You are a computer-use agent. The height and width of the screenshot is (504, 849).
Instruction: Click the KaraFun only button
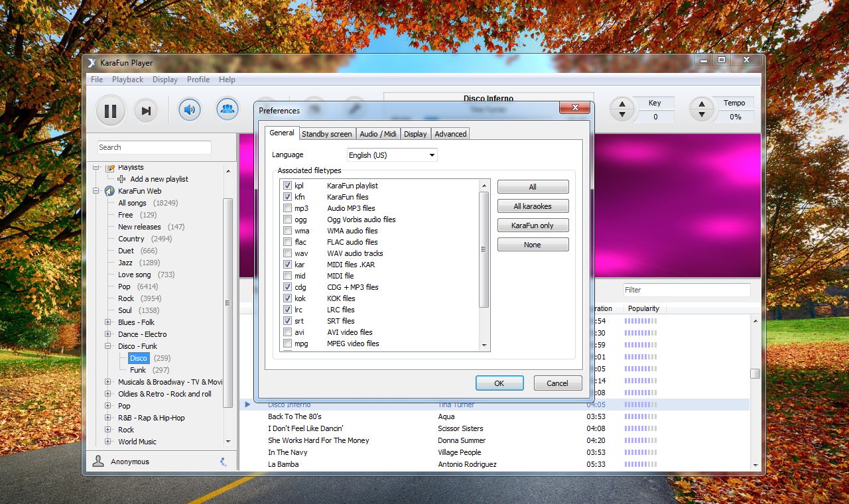[x=533, y=225]
